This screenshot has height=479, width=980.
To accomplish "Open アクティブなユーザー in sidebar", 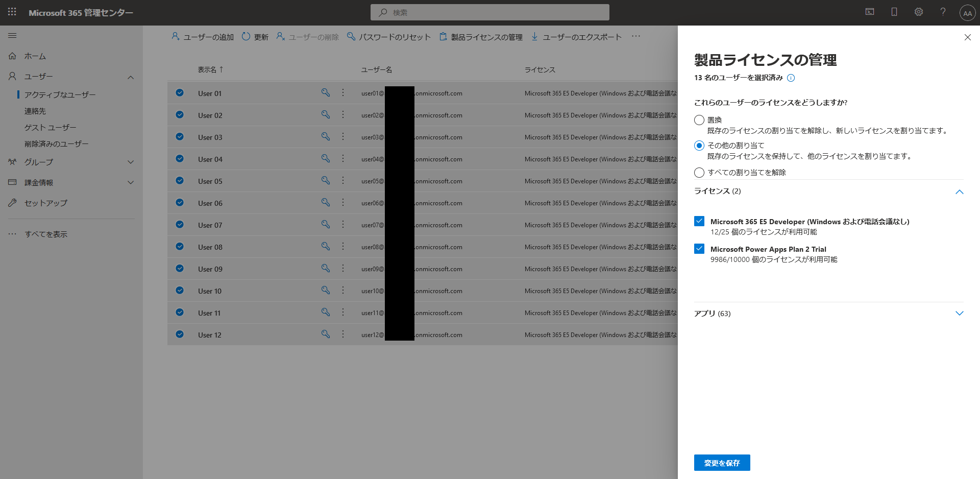I will click(x=60, y=95).
